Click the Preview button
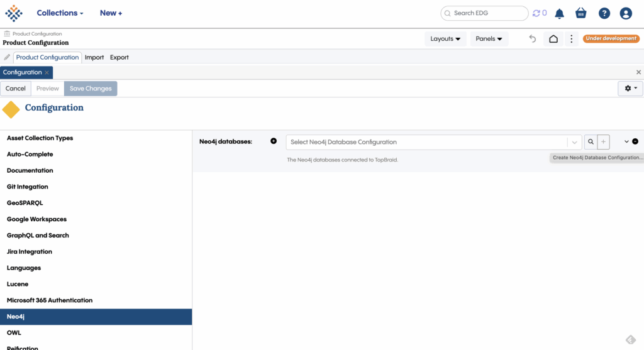644x350 pixels. tap(48, 89)
